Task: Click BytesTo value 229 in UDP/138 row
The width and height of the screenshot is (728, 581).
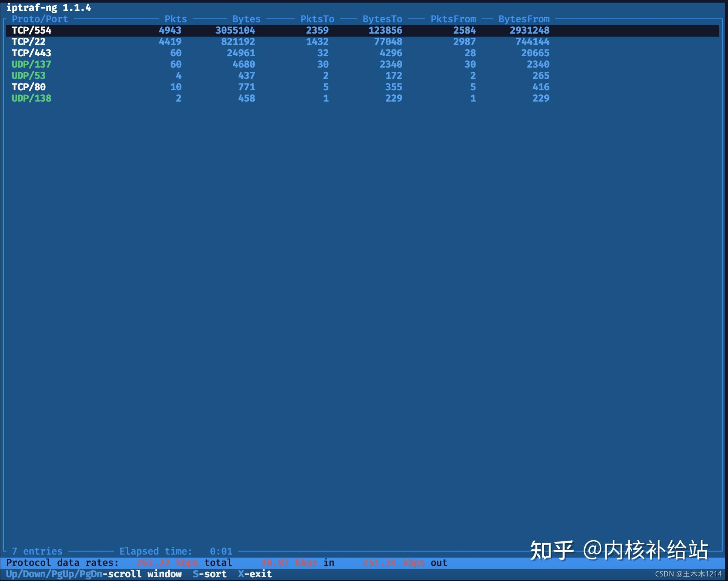Action: click(x=394, y=99)
